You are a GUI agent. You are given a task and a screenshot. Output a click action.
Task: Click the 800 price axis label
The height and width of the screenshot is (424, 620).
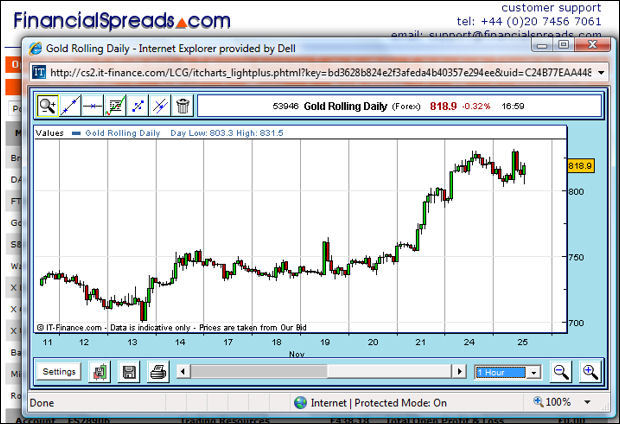(x=576, y=191)
